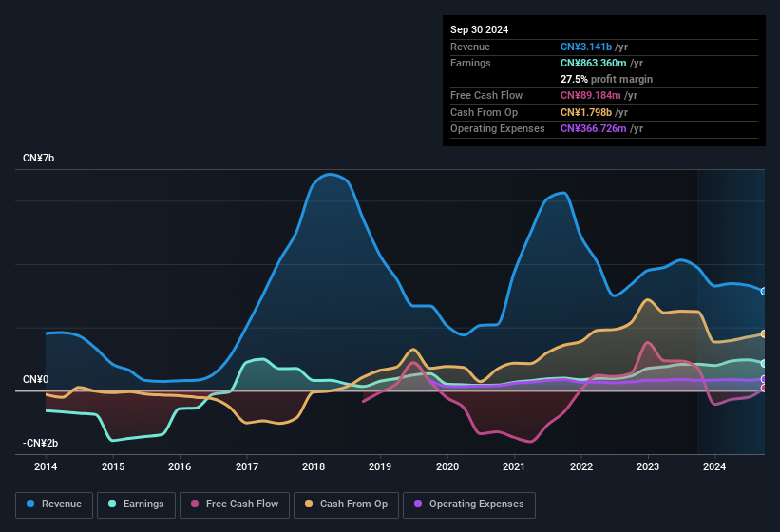Click the CN¥7b y-axis label
The width and height of the screenshot is (780, 532).
click(39, 158)
